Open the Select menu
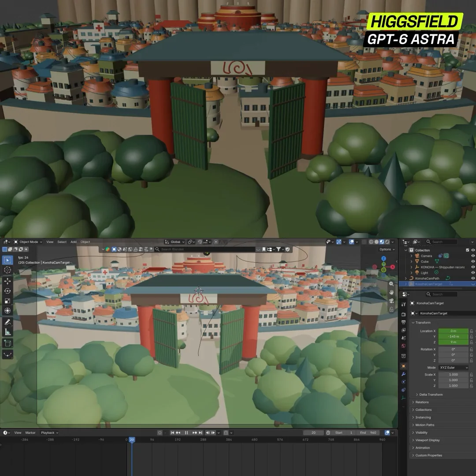 pyautogui.click(x=62, y=242)
